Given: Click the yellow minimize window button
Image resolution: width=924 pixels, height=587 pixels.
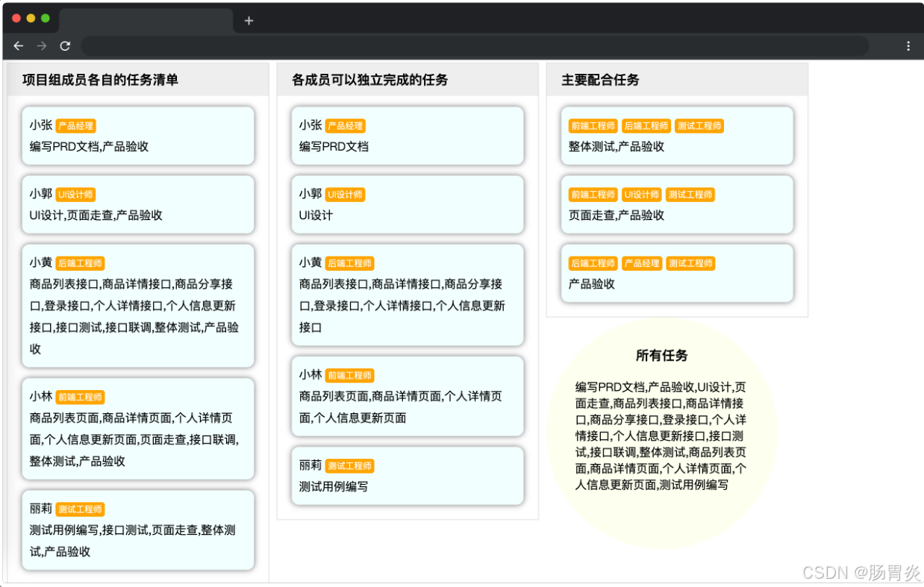Looking at the screenshot, I should point(31,19).
